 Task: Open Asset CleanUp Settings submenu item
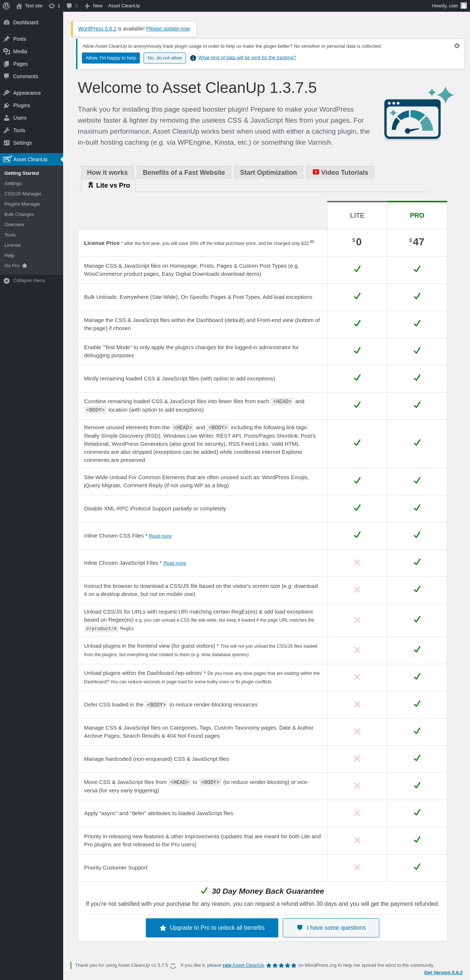click(x=13, y=183)
